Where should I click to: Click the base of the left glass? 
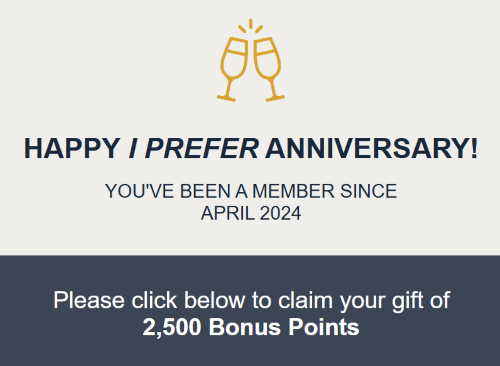[x=226, y=98]
